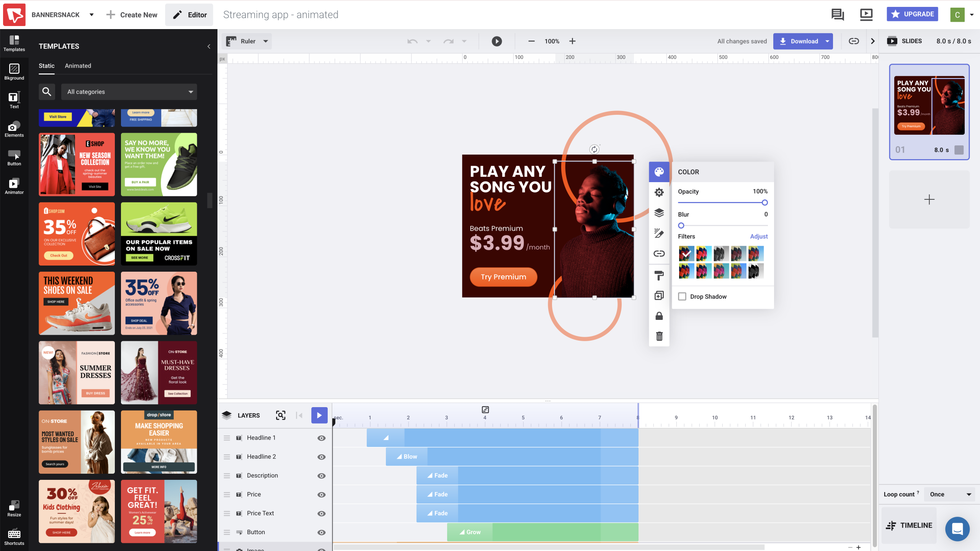Viewport: 980px width, 551px height.
Task: Click the TIMELINE button
Action: 909,525
